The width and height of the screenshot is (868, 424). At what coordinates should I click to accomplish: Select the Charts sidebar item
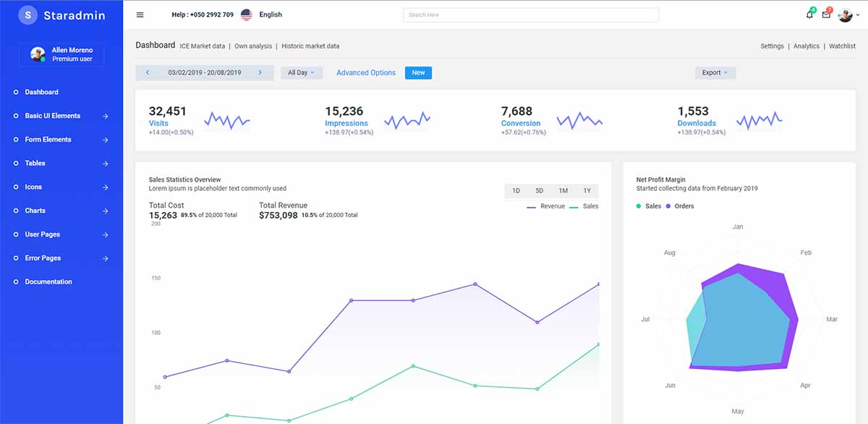click(34, 210)
